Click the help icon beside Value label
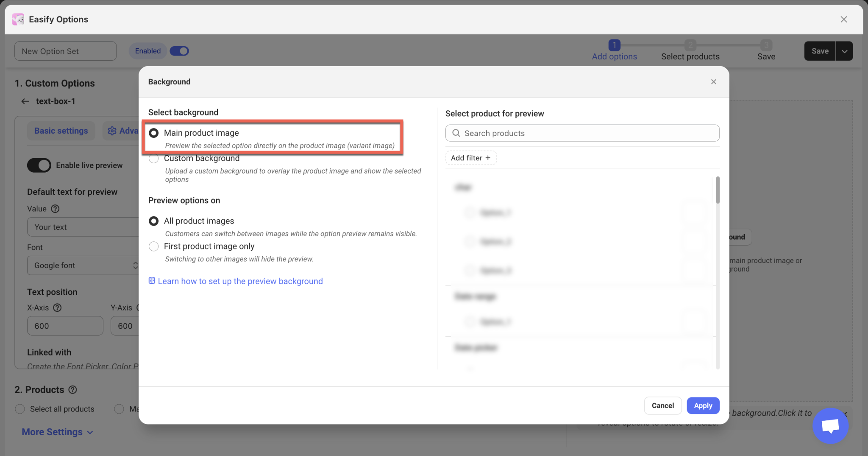The width and height of the screenshot is (868, 456). pyautogui.click(x=55, y=209)
